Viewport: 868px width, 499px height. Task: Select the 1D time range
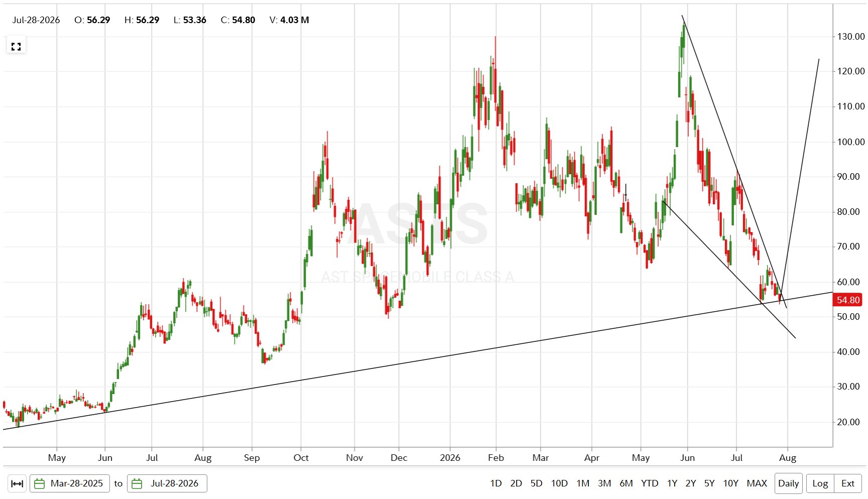(496, 483)
